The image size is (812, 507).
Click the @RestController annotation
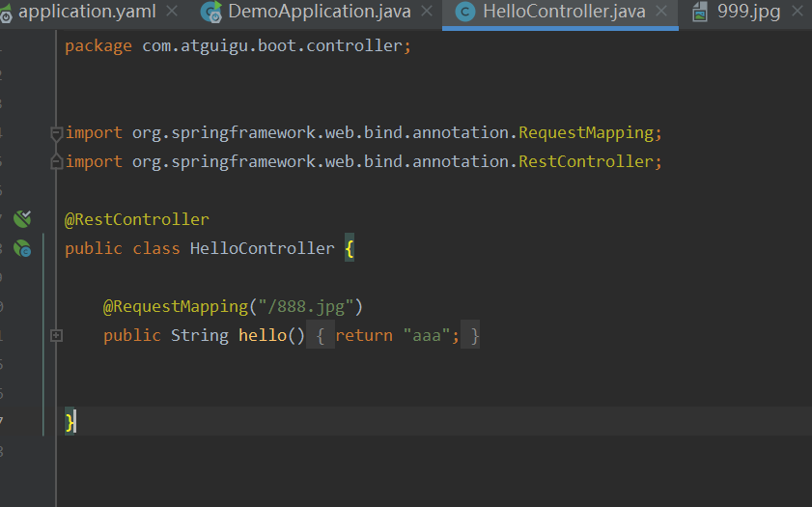tap(137, 219)
